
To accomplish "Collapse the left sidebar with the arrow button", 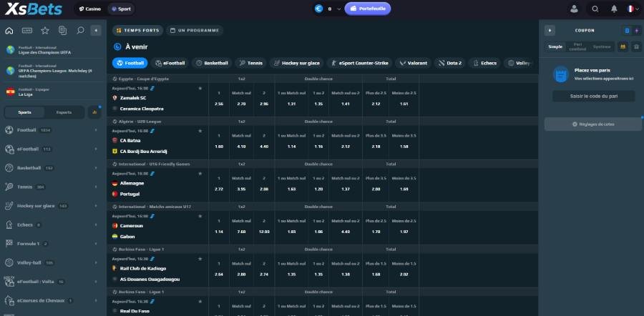I will (96, 30).
